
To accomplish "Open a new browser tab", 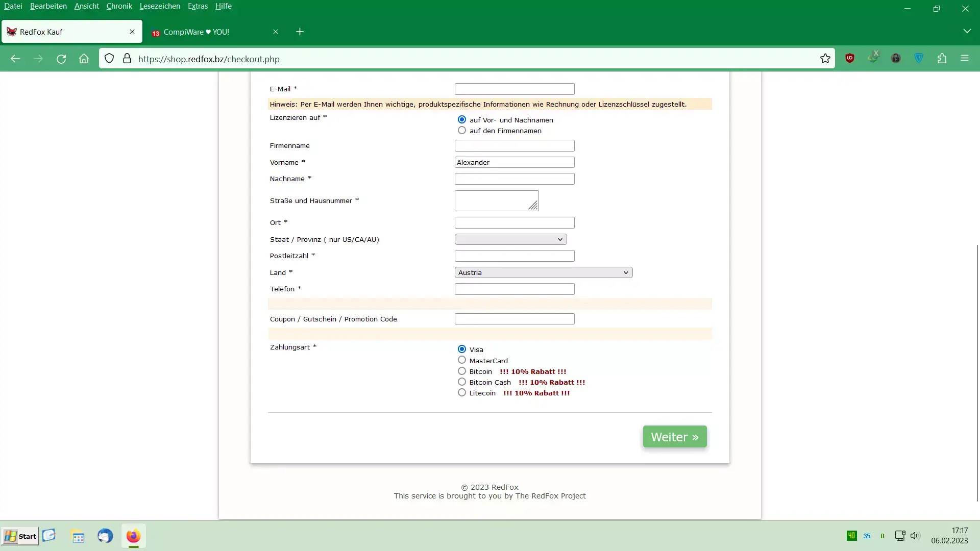I will coord(300,32).
